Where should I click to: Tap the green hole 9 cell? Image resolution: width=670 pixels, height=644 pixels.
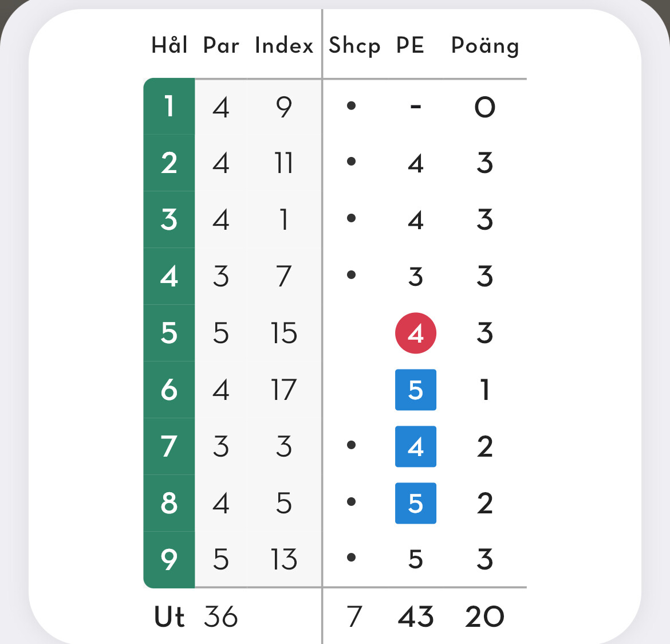pyautogui.click(x=169, y=560)
